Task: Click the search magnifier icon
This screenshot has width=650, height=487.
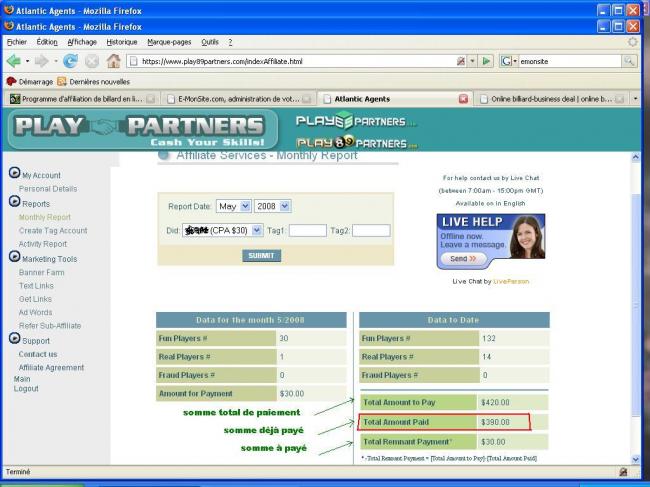Action: (x=629, y=61)
